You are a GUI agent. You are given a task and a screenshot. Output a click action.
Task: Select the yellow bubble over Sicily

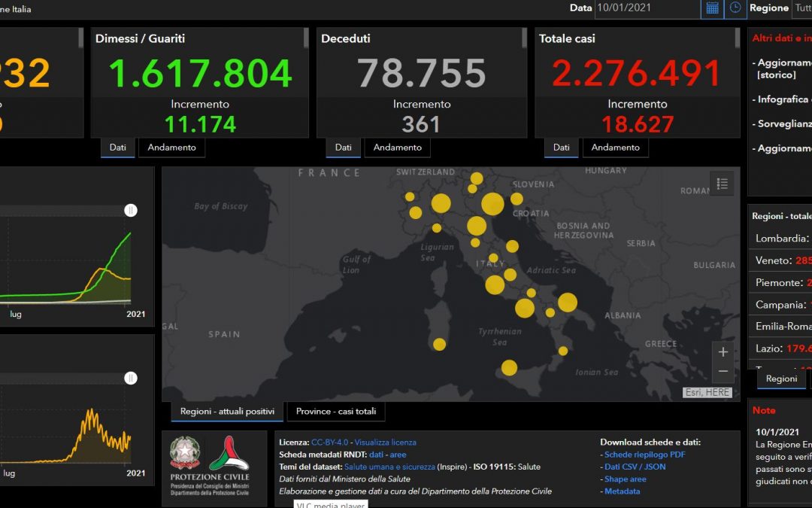(x=509, y=367)
